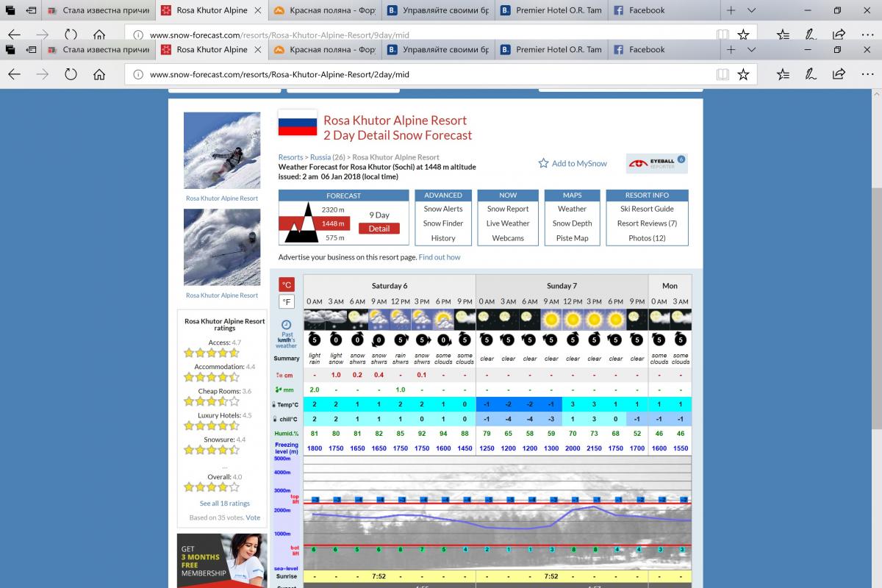Click the Add notes pen icon in front window

point(811,74)
